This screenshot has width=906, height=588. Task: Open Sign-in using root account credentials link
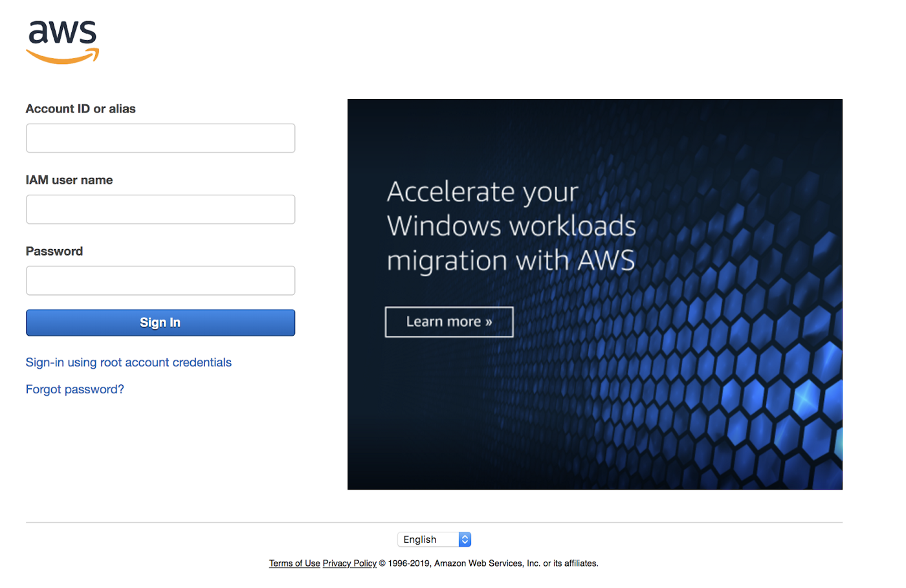pos(128,362)
